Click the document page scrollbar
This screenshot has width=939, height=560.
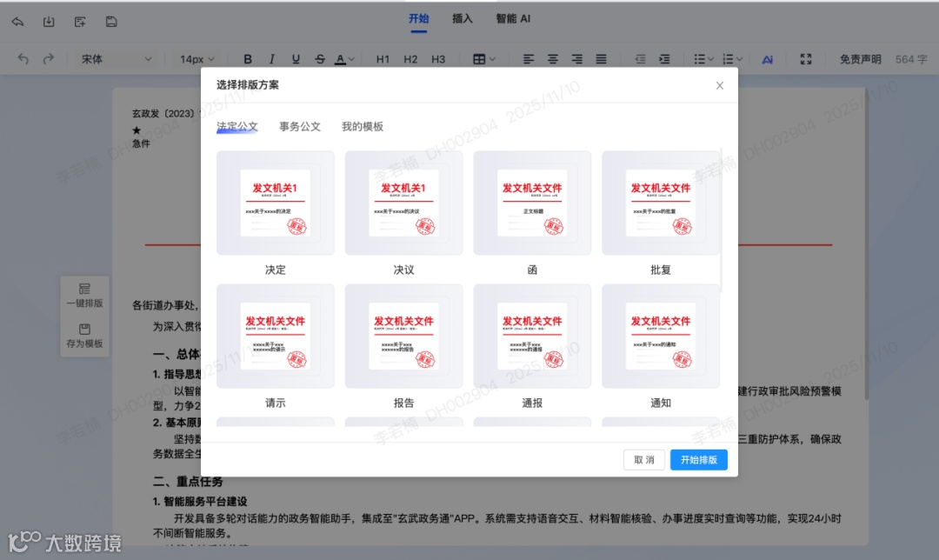(x=866, y=244)
